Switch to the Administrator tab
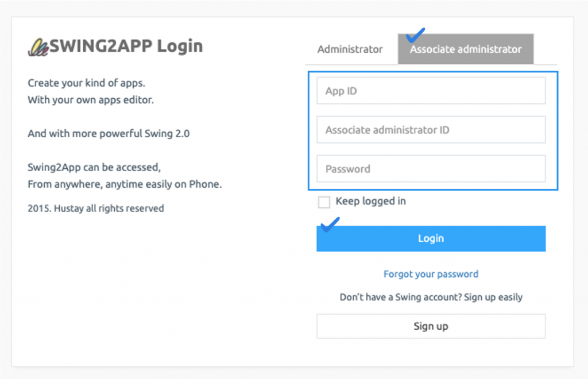Screen dimensions: 588x379 [350, 50]
